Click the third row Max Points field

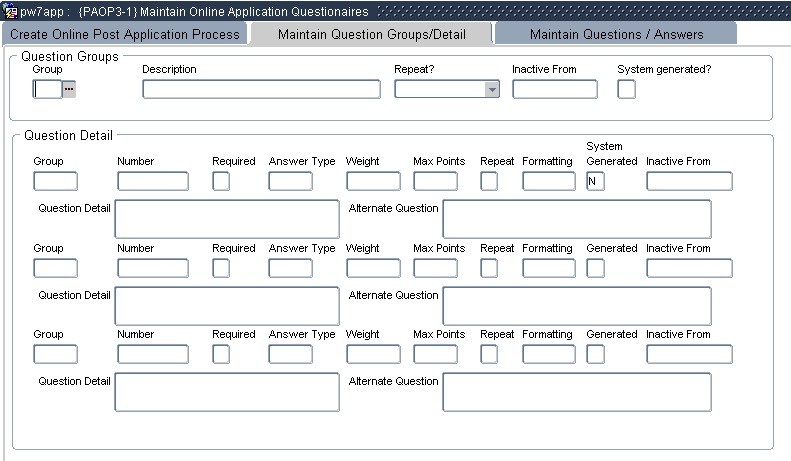(x=435, y=354)
